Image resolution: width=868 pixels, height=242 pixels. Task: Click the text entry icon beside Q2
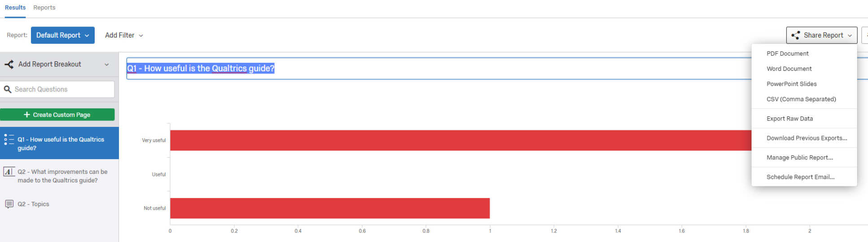(x=9, y=172)
